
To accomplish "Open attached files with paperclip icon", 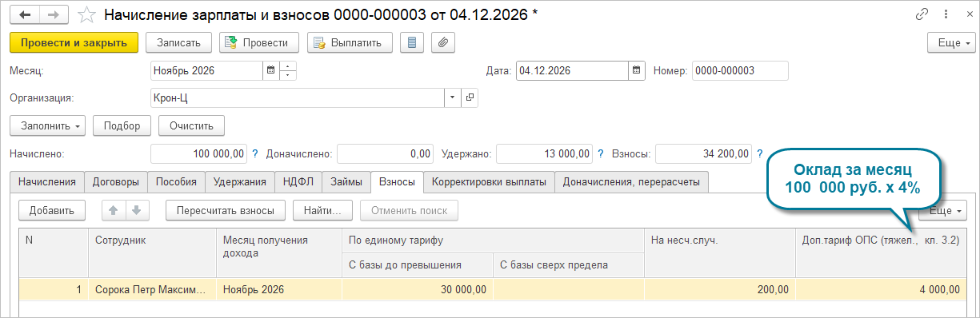I will click(x=443, y=42).
